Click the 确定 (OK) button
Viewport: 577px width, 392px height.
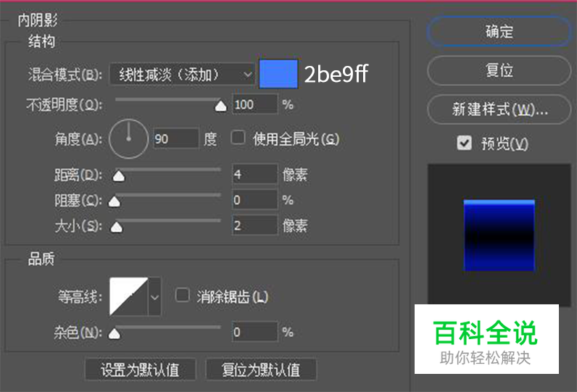pyautogui.click(x=499, y=31)
